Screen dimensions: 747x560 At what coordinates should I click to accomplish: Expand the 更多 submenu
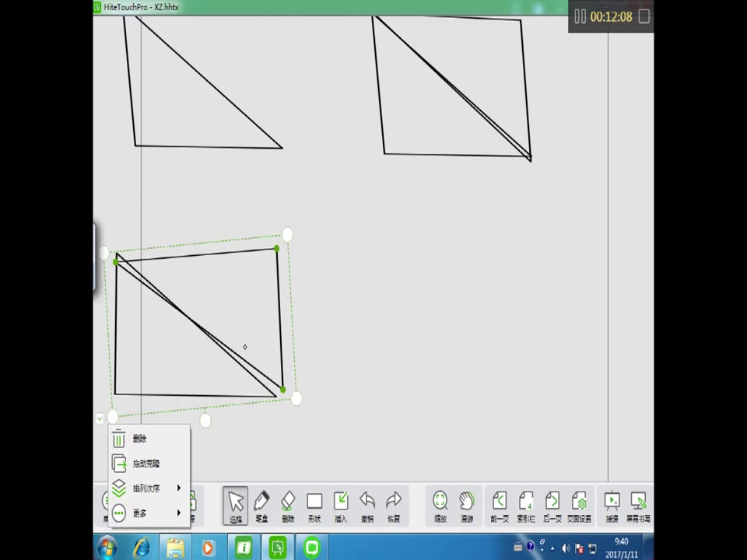[140, 513]
